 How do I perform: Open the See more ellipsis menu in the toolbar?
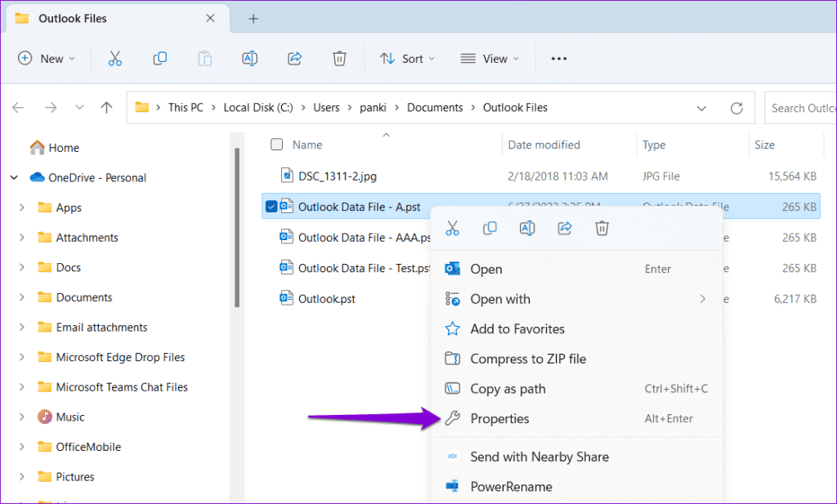point(559,59)
